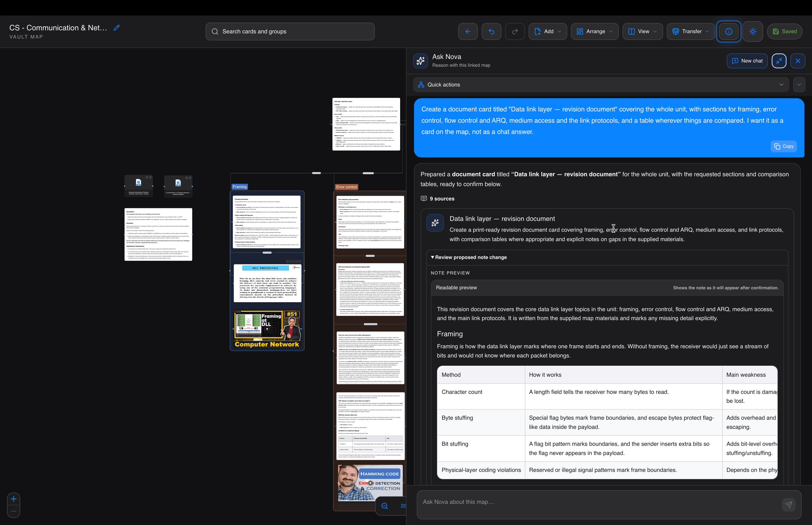Click the magnifier zoom-out icon near the canvas bottom
This screenshot has width=812, height=525.
[384, 506]
